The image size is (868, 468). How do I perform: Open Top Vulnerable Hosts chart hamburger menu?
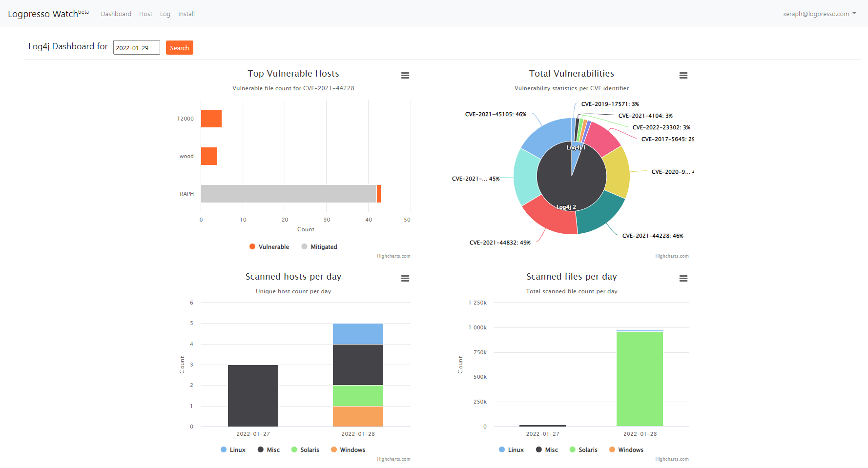[x=405, y=76]
